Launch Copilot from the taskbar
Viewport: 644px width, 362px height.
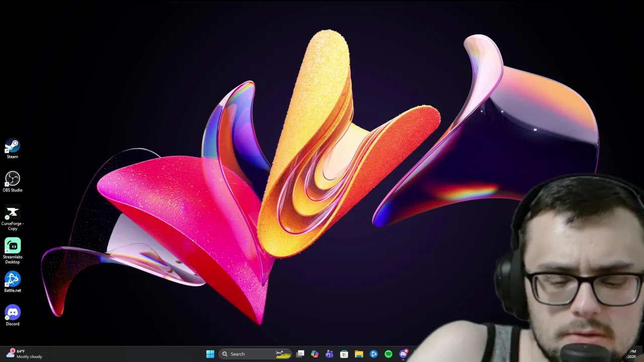314,354
